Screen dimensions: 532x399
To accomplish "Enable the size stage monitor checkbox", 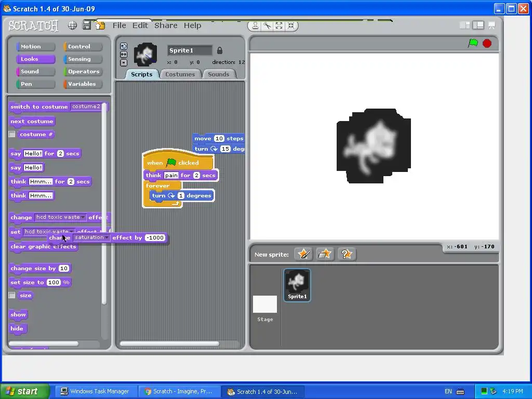I will coord(12,295).
